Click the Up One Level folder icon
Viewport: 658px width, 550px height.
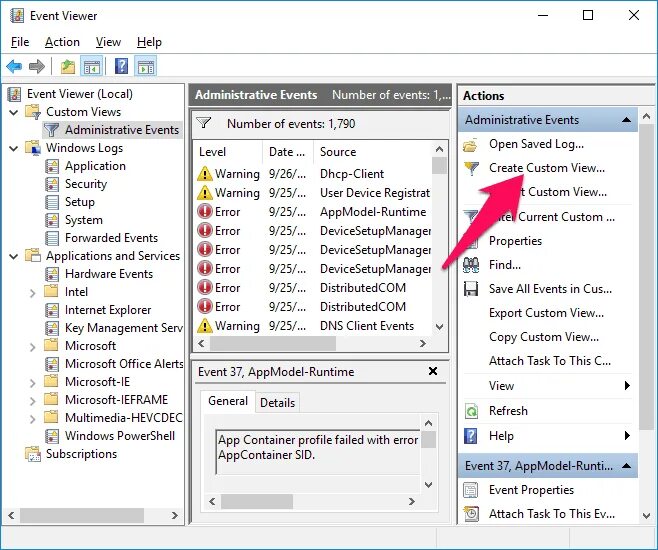[68, 66]
